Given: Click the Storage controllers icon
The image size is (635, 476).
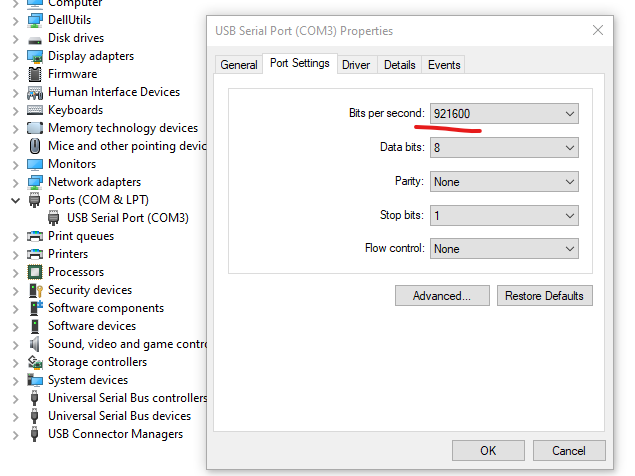Looking at the screenshot, I should click(36, 362).
